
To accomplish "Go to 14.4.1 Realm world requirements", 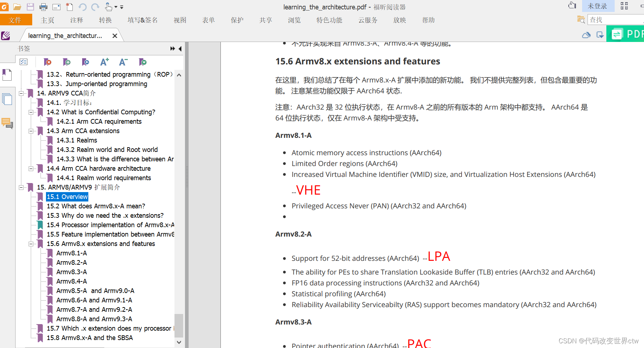I will [x=104, y=178].
